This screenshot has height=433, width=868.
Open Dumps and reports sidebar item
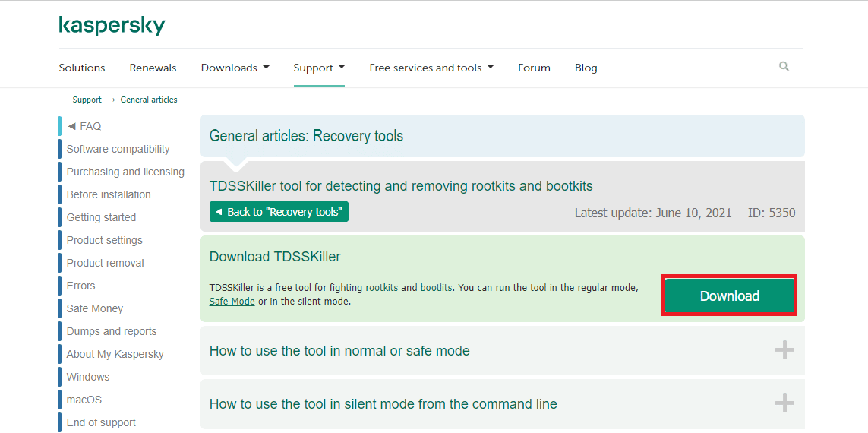tap(112, 331)
